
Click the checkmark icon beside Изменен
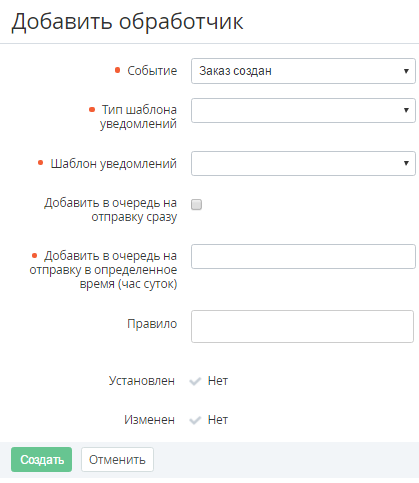coord(195,420)
